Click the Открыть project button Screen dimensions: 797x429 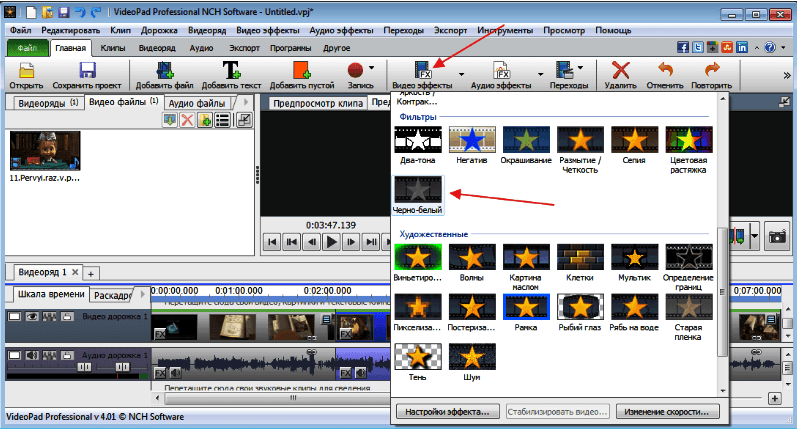click(26, 75)
